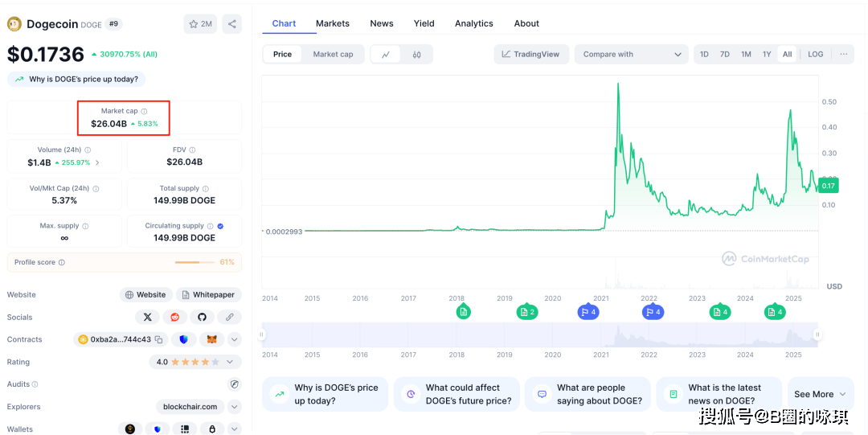The width and height of the screenshot is (868, 435).
Task: Open FDV info icon
Action: click(193, 150)
